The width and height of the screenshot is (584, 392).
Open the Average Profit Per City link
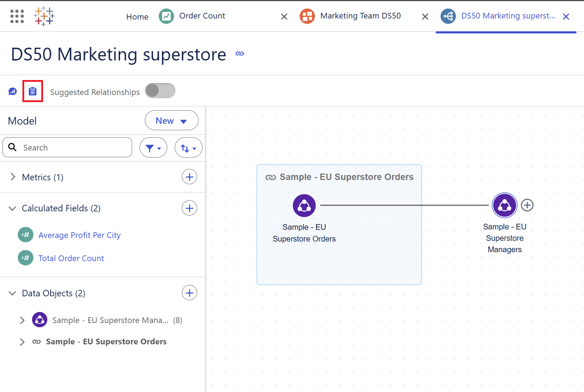tap(80, 235)
